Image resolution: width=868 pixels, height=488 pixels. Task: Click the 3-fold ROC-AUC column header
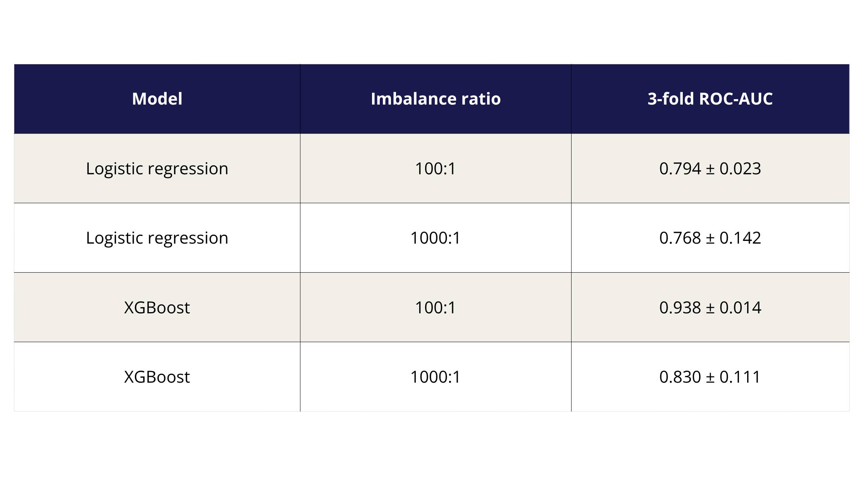coord(710,99)
